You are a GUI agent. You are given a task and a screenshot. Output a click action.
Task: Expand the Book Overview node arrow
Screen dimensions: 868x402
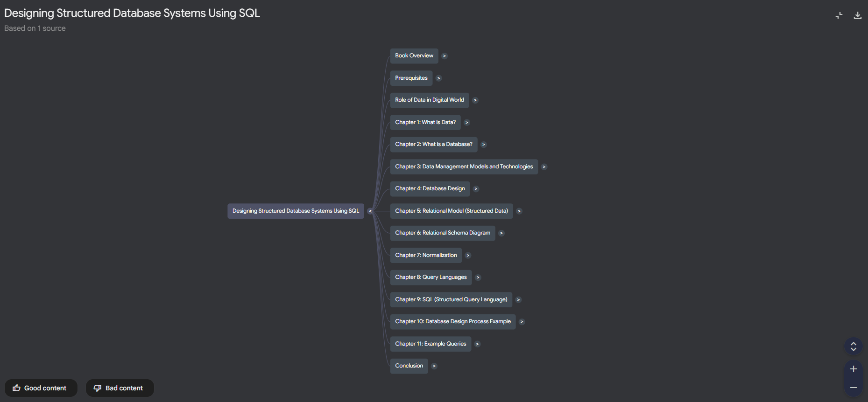pyautogui.click(x=445, y=56)
